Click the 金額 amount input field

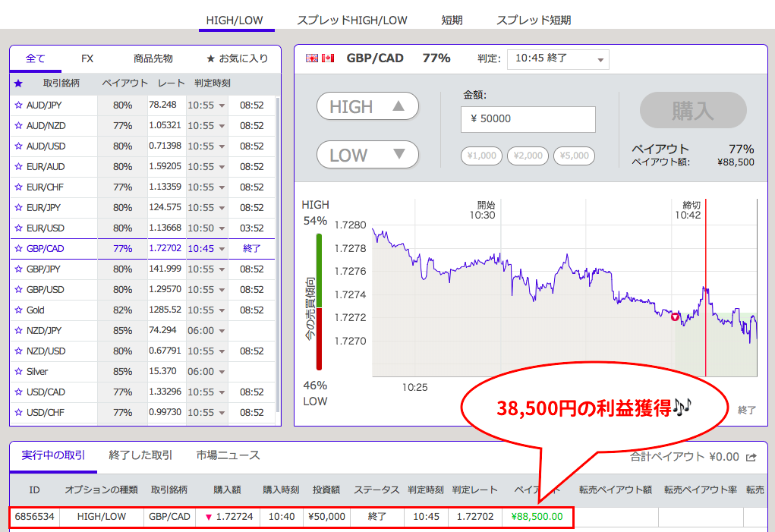click(528, 119)
